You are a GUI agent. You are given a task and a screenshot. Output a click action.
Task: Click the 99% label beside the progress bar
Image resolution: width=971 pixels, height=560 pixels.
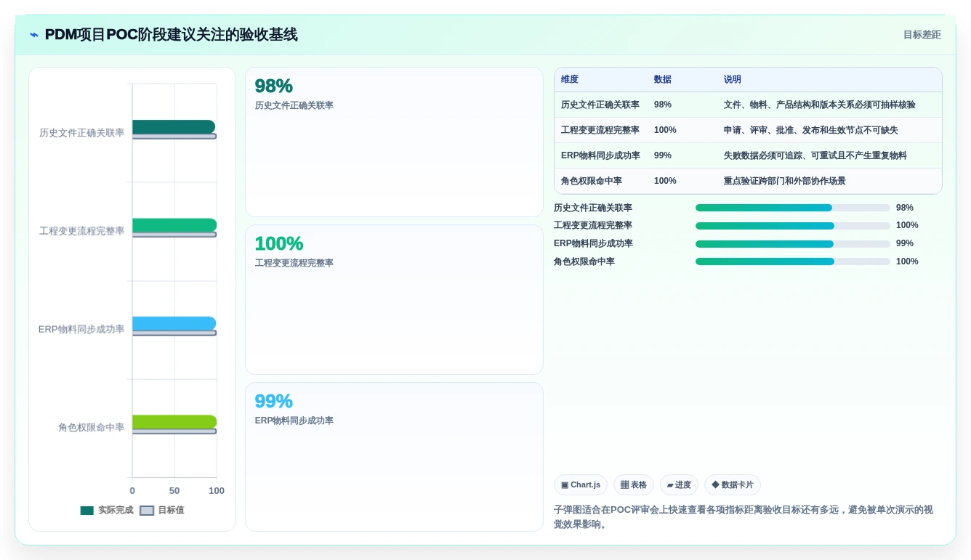pyautogui.click(x=905, y=243)
